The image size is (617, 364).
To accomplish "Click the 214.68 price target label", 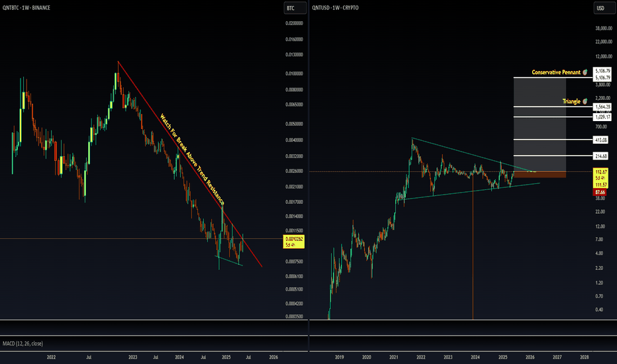I will 601,156.
